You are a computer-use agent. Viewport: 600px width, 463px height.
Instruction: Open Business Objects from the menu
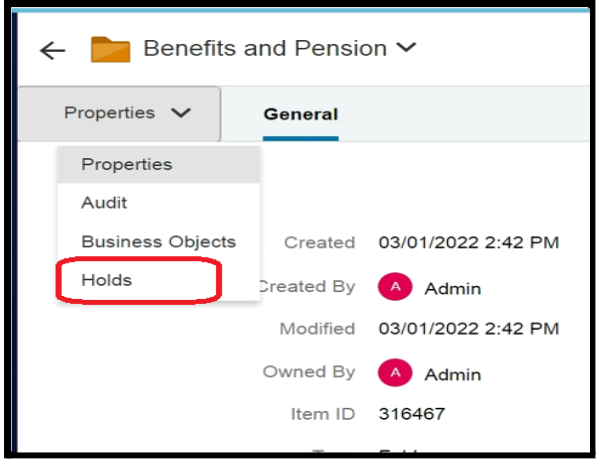pyautogui.click(x=158, y=242)
